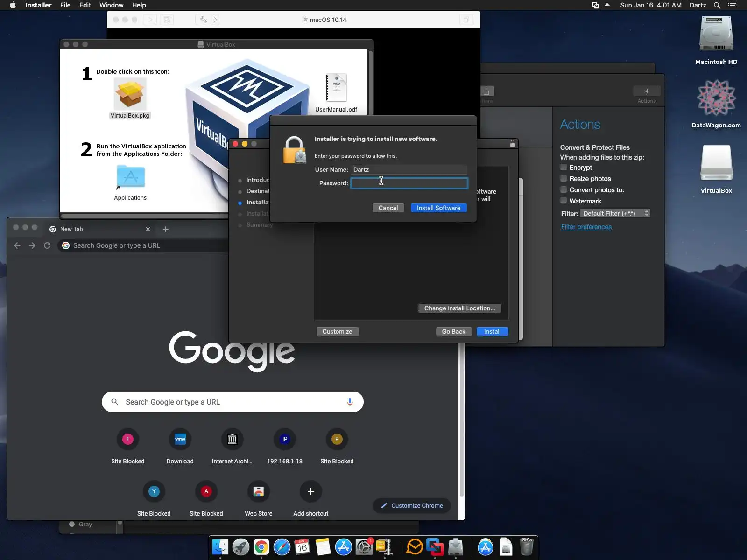This screenshot has height=560, width=747.
Task: Enable the Watermark checkbox
Action: pyautogui.click(x=564, y=201)
